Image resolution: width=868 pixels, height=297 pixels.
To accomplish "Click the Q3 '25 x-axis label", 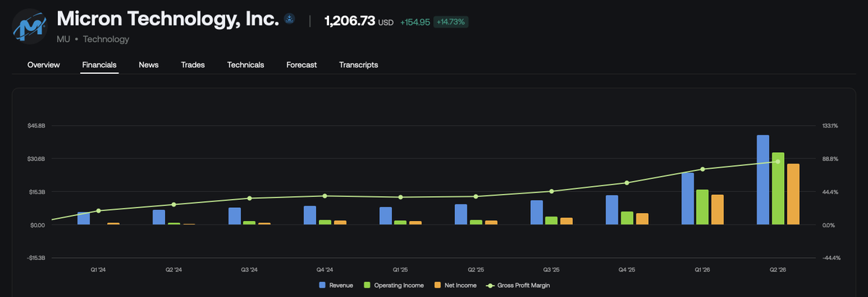I will pyautogui.click(x=551, y=269).
